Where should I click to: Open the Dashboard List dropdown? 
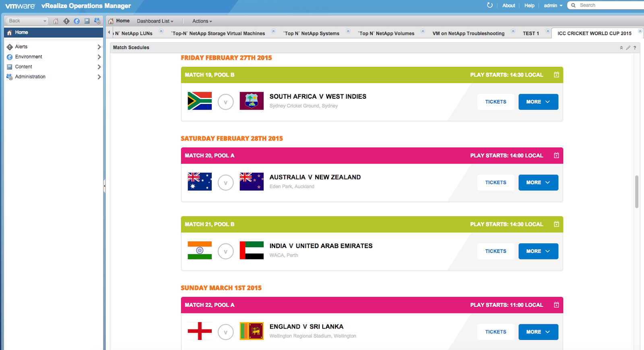pyautogui.click(x=155, y=21)
